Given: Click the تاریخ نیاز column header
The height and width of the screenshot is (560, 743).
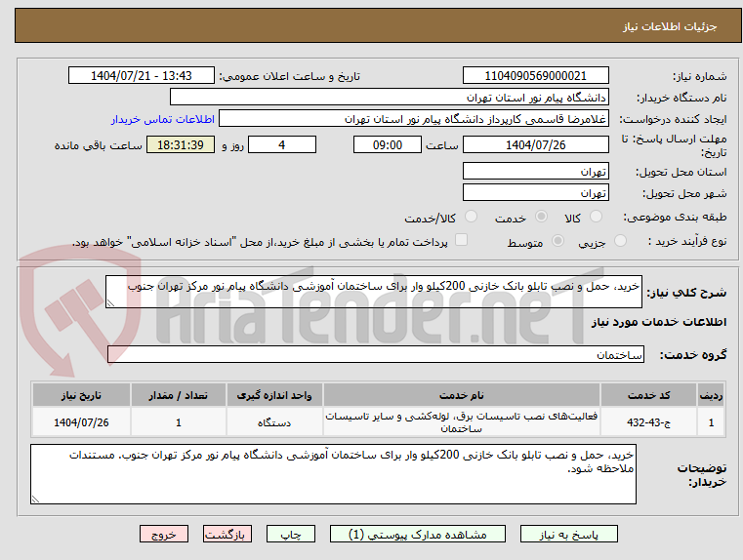Looking at the screenshot, I should [x=81, y=395].
